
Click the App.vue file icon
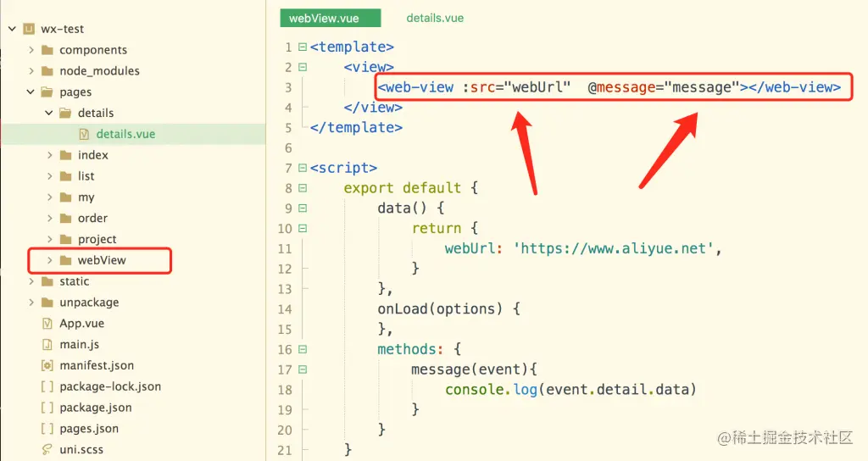pyautogui.click(x=47, y=323)
